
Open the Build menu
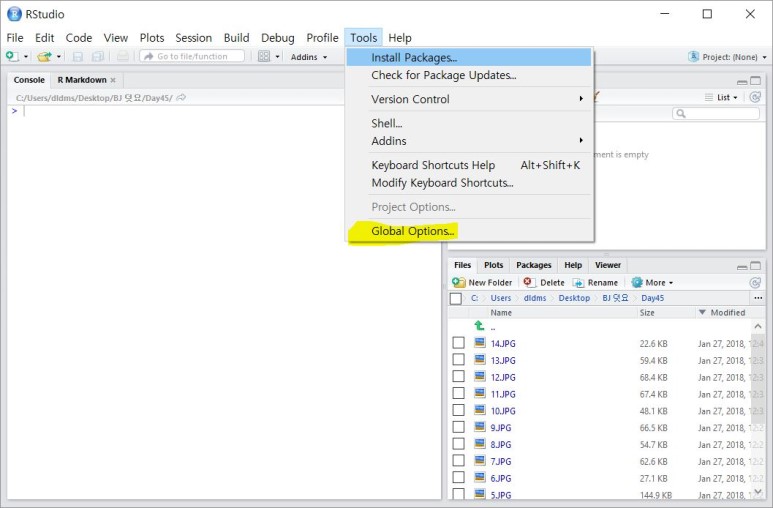point(237,38)
